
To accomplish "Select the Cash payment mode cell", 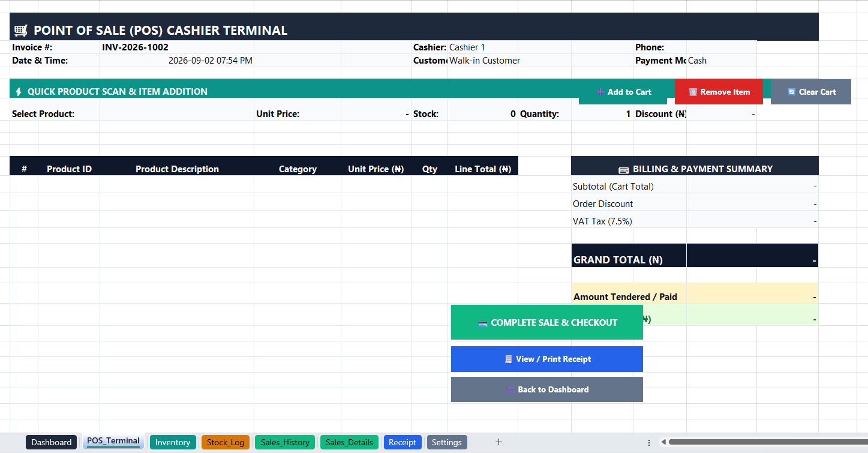I will 722,61.
